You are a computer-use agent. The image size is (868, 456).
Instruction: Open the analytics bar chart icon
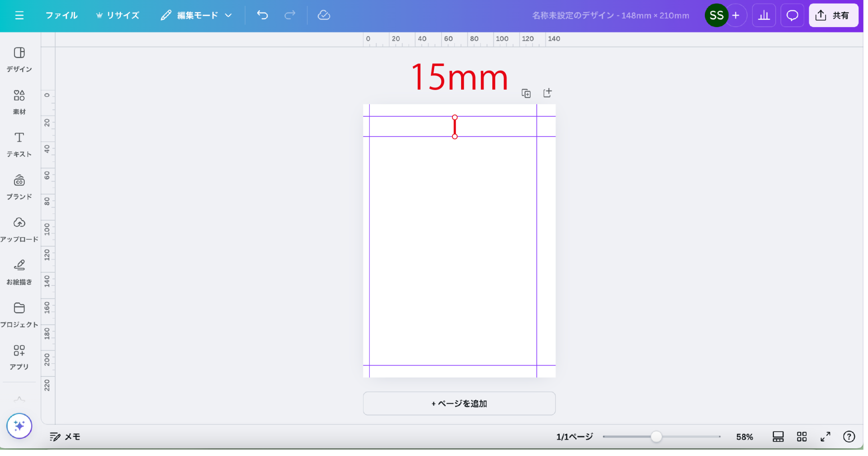(764, 15)
